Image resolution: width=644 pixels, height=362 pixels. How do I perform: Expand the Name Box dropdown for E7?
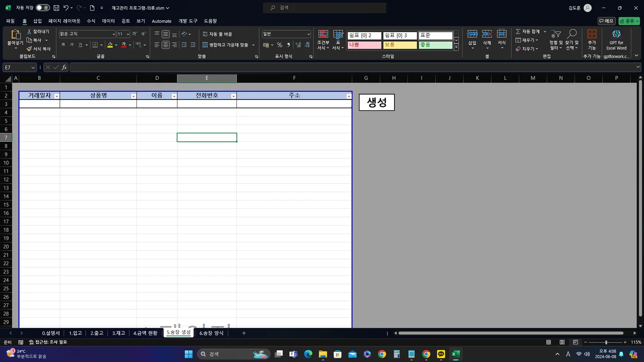pyautogui.click(x=33, y=67)
